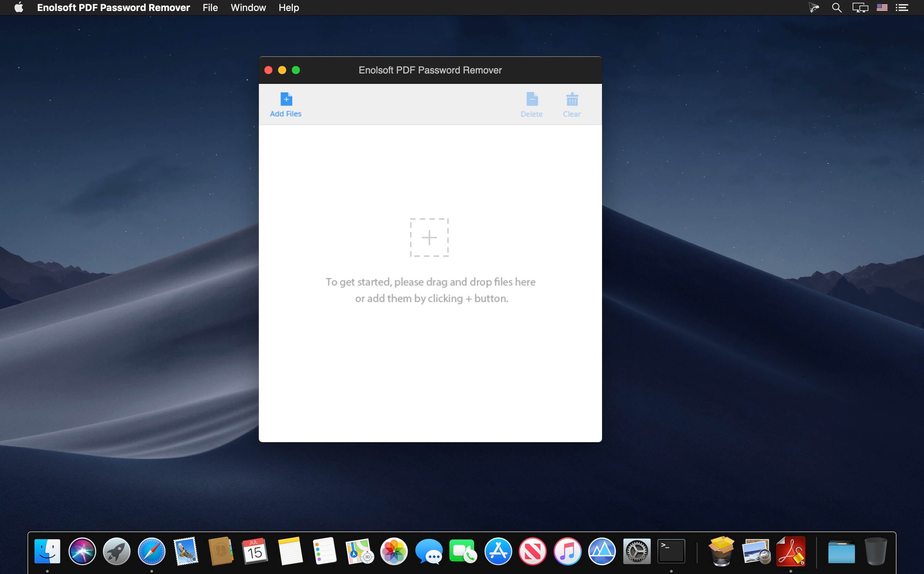Open System Preferences gear in Dock
Image resolution: width=924 pixels, height=574 pixels.
coord(636,551)
